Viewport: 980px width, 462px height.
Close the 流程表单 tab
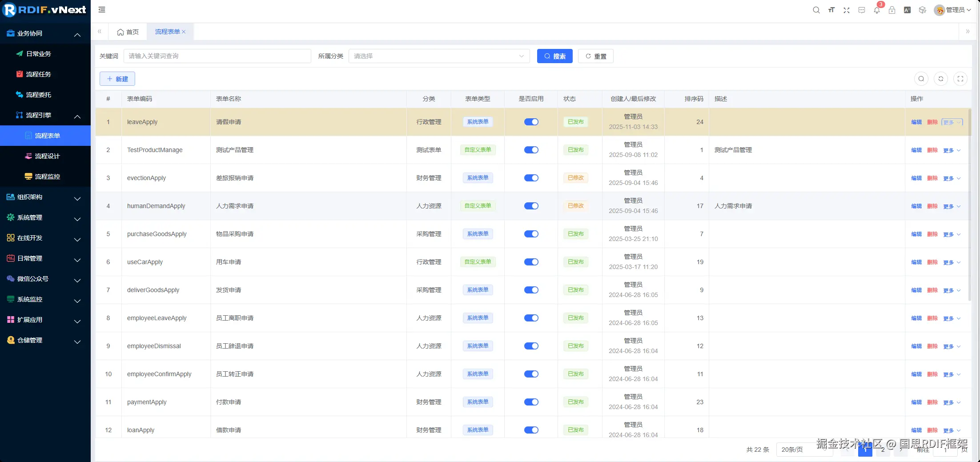coord(184,32)
